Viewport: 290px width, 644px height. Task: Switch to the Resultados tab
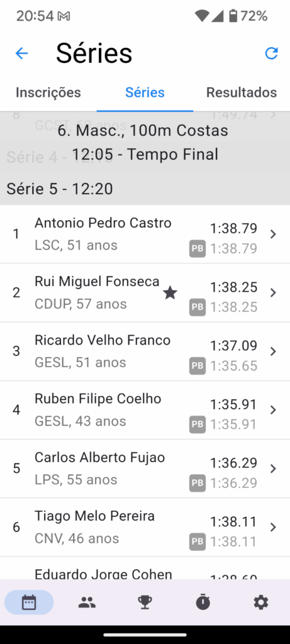(242, 92)
